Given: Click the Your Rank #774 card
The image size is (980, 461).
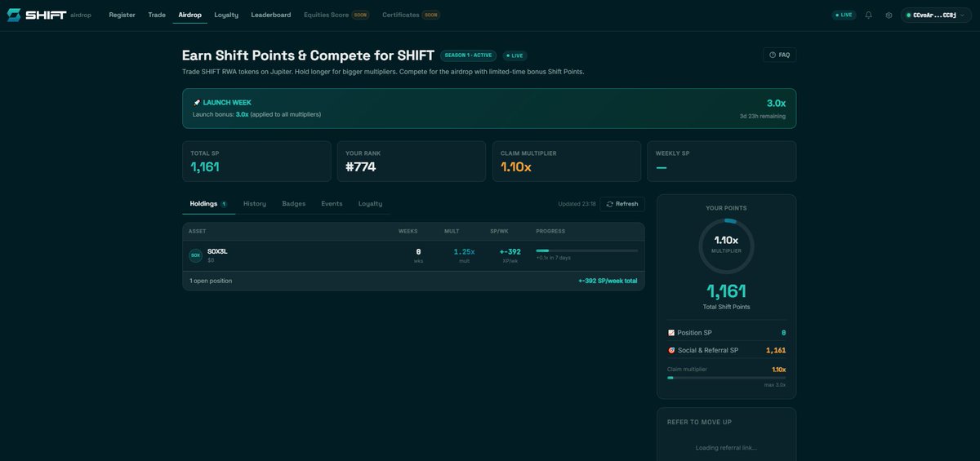Looking at the screenshot, I should 412,161.
